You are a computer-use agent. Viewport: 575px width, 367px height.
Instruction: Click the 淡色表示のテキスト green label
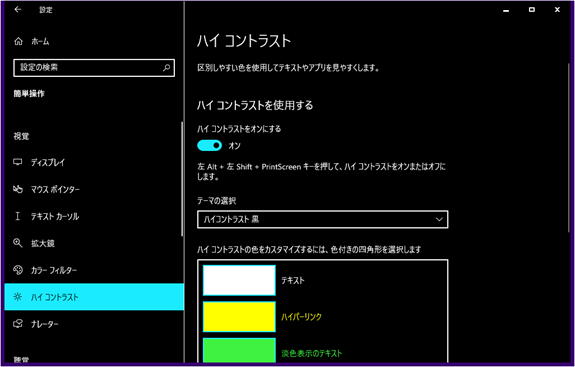312,353
